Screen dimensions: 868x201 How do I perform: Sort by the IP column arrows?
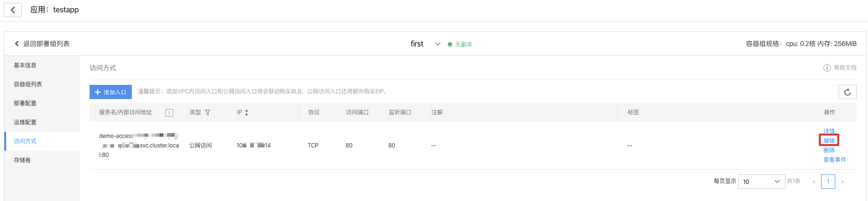tap(247, 112)
